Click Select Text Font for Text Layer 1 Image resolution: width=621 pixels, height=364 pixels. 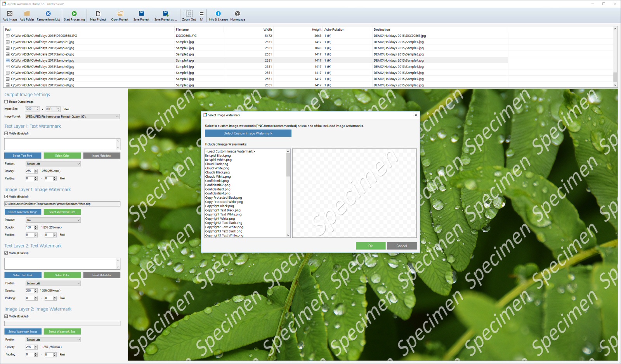pyautogui.click(x=23, y=156)
